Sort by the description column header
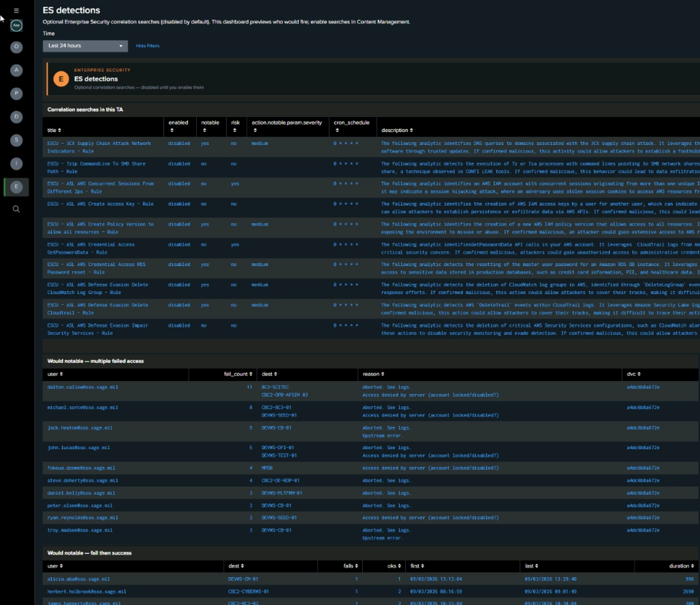700x605 pixels. [397, 130]
